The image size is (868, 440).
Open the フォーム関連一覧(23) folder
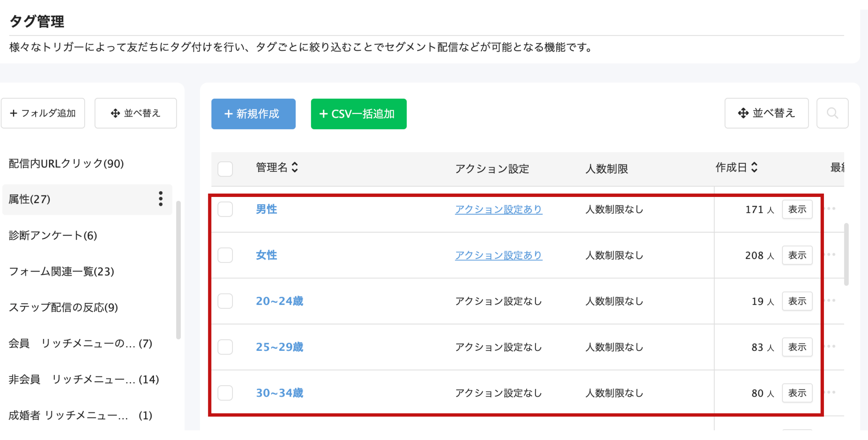pyautogui.click(x=61, y=272)
